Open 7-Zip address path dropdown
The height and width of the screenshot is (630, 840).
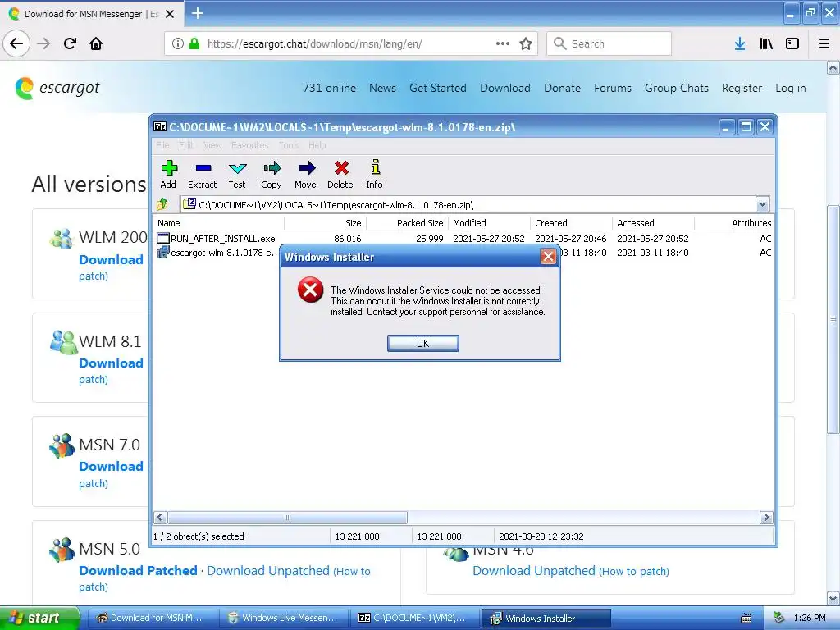tap(762, 204)
